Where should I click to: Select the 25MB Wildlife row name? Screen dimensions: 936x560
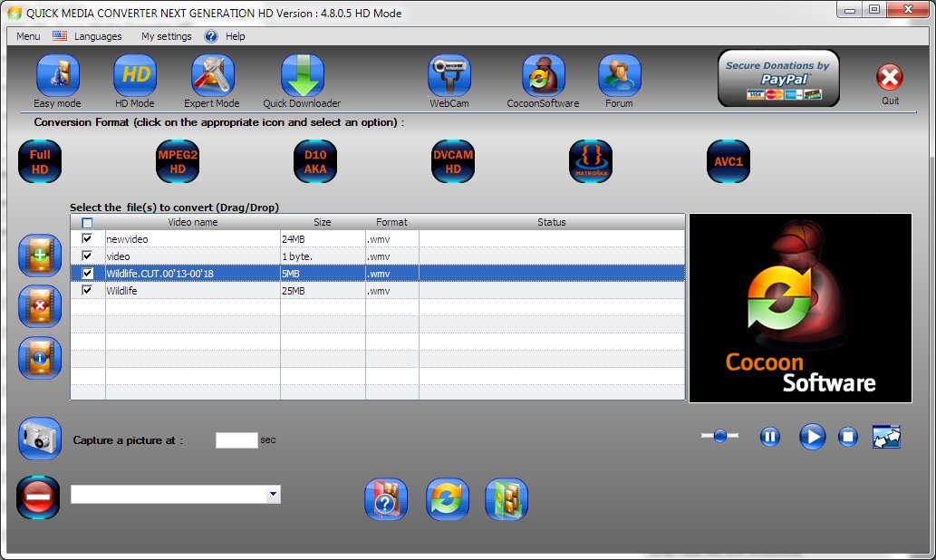click(x=121, y=292)
